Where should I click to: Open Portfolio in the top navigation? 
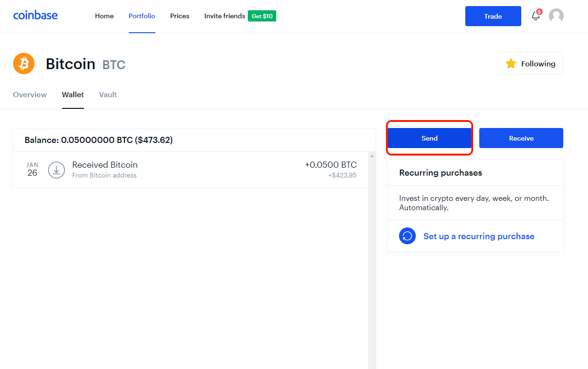[142, 16]
